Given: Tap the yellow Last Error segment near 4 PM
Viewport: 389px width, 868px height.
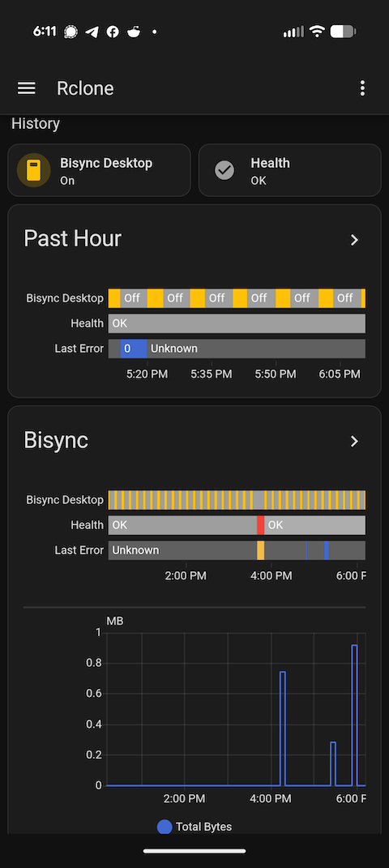Looking at the screenshot, I should pyautogui.click(x=261, y=550).
